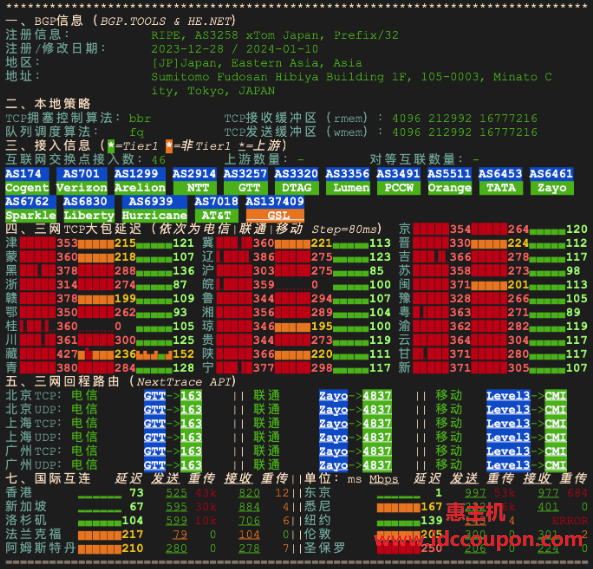Click the Hurricane provider label
This screenshot has height=569, width=593.
[154, 216]
